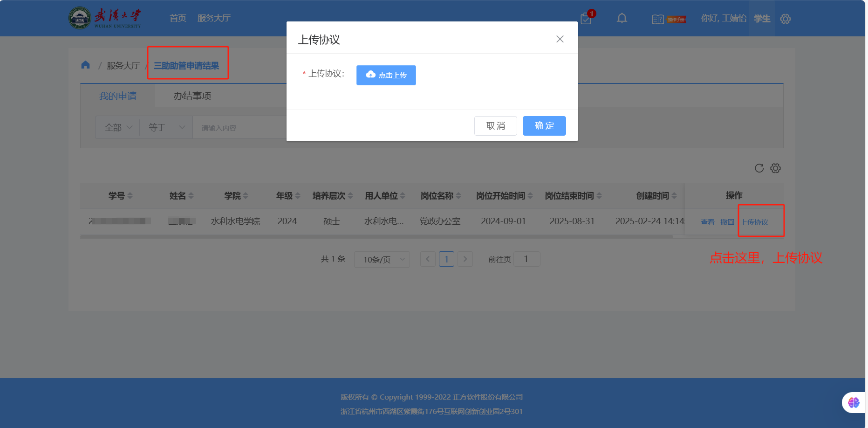Viewport: 868px width, 428px height.
Task: Refresh the table with reload icon
Action: coord(759,168)
